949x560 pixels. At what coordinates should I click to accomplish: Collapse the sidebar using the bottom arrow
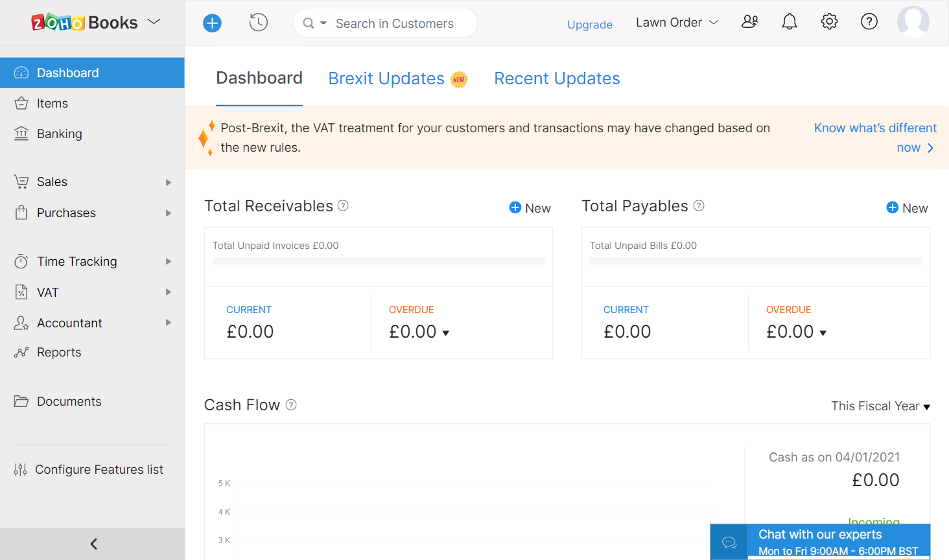(x=93, y=544)
